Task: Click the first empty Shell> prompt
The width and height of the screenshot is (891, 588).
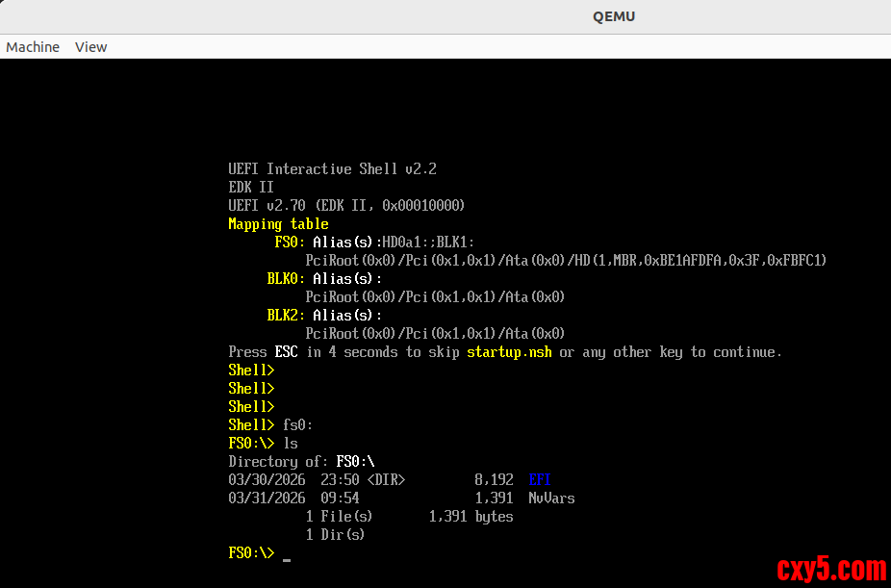Action: pos(251,371)
